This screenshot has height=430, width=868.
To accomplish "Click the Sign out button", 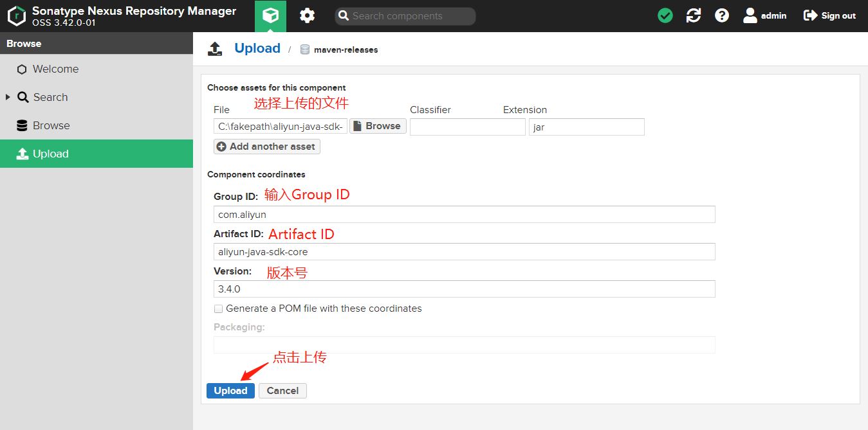I will (x=829, y=16).
